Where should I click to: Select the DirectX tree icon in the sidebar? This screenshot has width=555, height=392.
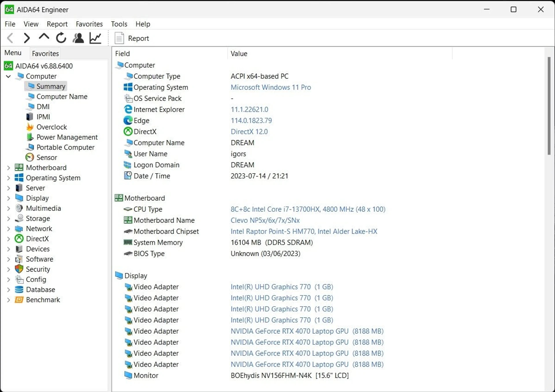tap(19, 239)
